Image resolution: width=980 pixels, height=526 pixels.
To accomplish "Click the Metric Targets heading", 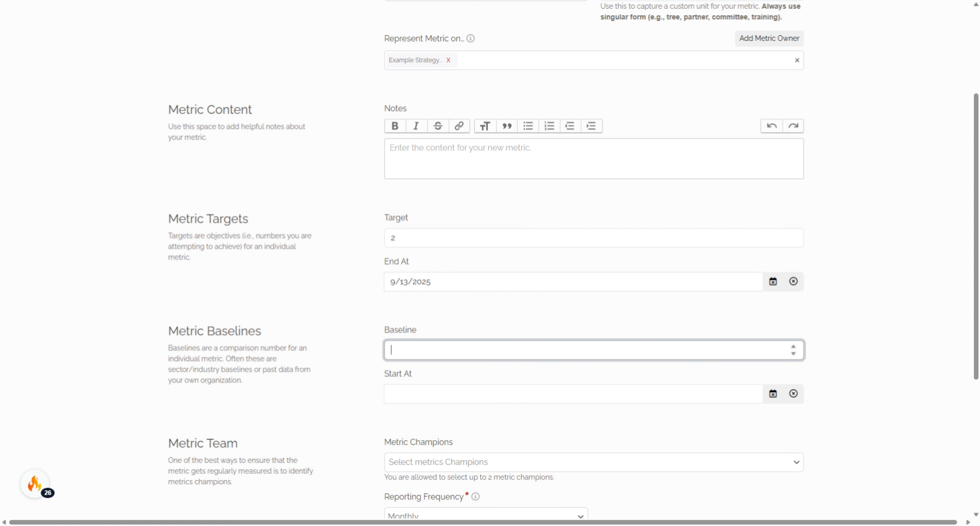I will click(208, 219).
